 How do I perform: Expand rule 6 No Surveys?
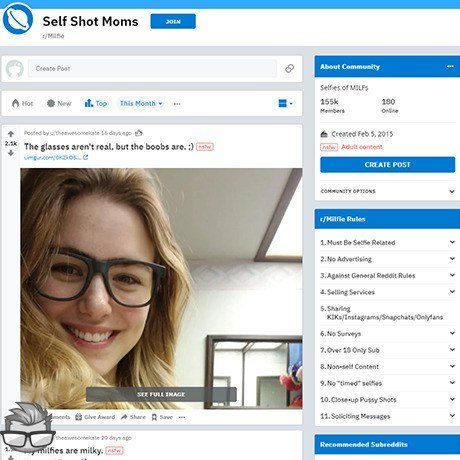pyautogui.click(x=388, y=333)
